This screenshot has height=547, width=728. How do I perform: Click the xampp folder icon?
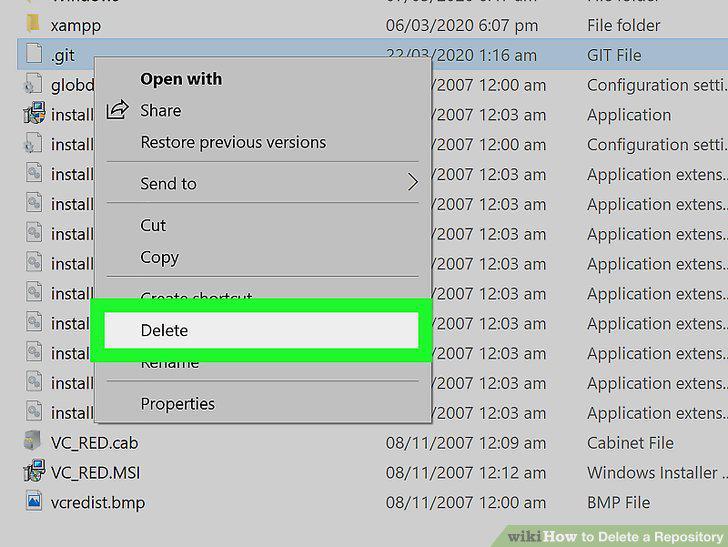(x=33, y=23)
